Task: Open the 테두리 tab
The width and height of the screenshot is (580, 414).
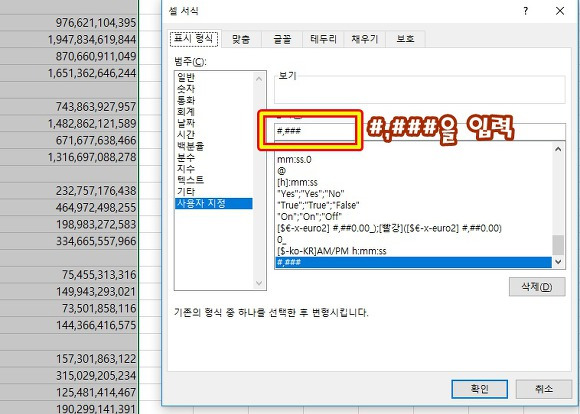Action: click(323, 39)
